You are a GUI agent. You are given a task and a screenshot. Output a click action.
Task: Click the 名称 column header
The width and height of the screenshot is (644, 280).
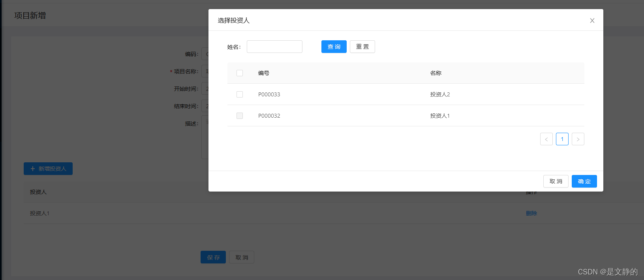tap(436, 73)
